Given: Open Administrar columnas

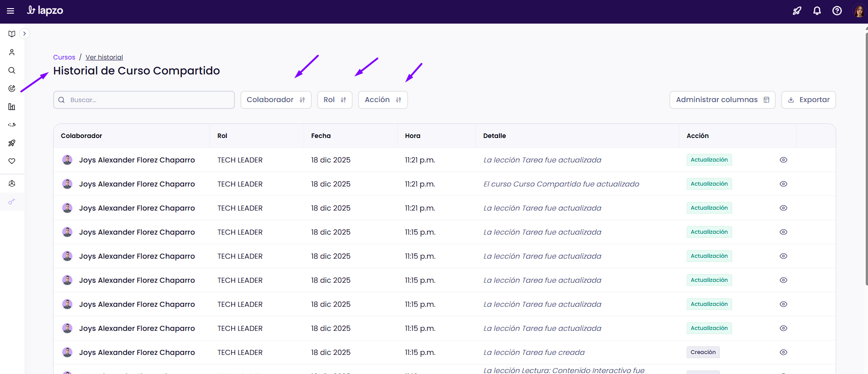Looking at the screenshot, I should click(x=722, y=100).
